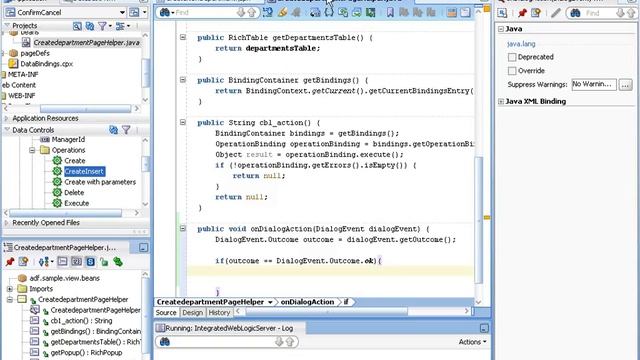The height and width of the screenshot is (360, 640).
Task: Click the binoculars icon in Log panel
Action: pos(164,342)
